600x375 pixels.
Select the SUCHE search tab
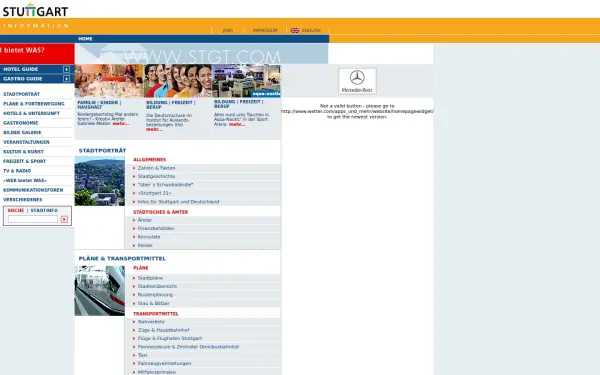[x=16, y=210]
